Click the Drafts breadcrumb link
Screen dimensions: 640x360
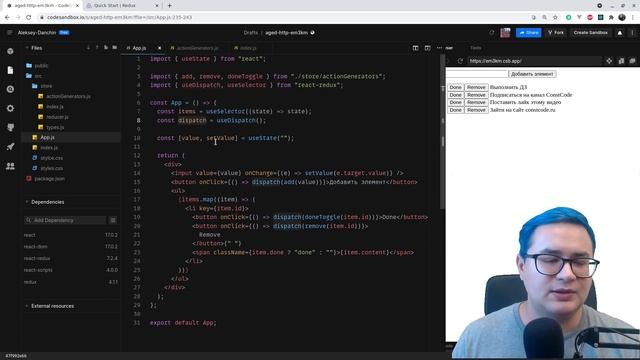(251, 33)
